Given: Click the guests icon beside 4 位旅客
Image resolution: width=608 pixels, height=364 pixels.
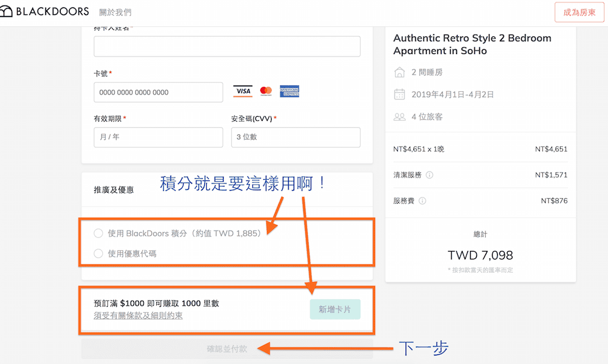Looking at the screenshot, I should (399, 117).
